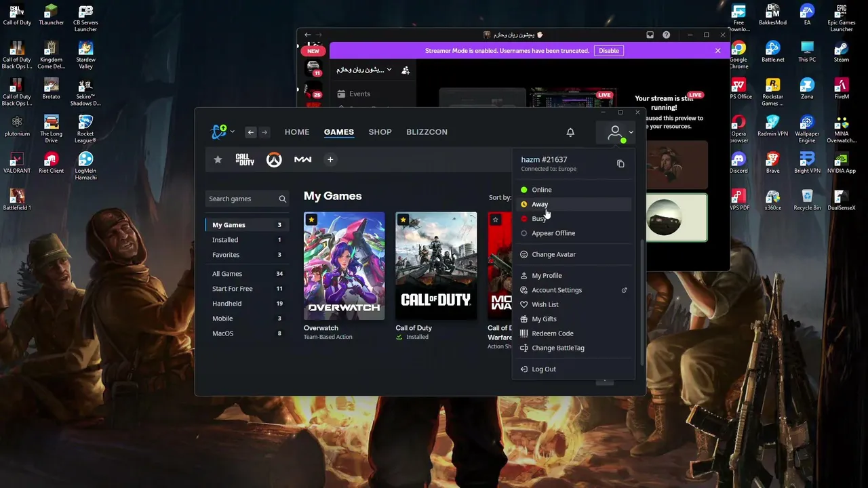Open the BakkesMod desktop shortcut
This screenshot has width=868, height=488.
[x=773, y=15]
